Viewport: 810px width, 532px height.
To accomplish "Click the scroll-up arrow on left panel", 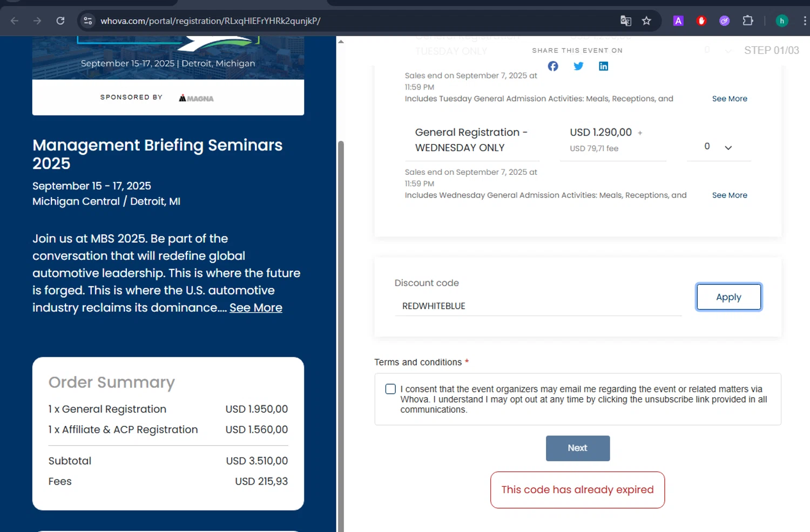I will click(x=341, y=42).
